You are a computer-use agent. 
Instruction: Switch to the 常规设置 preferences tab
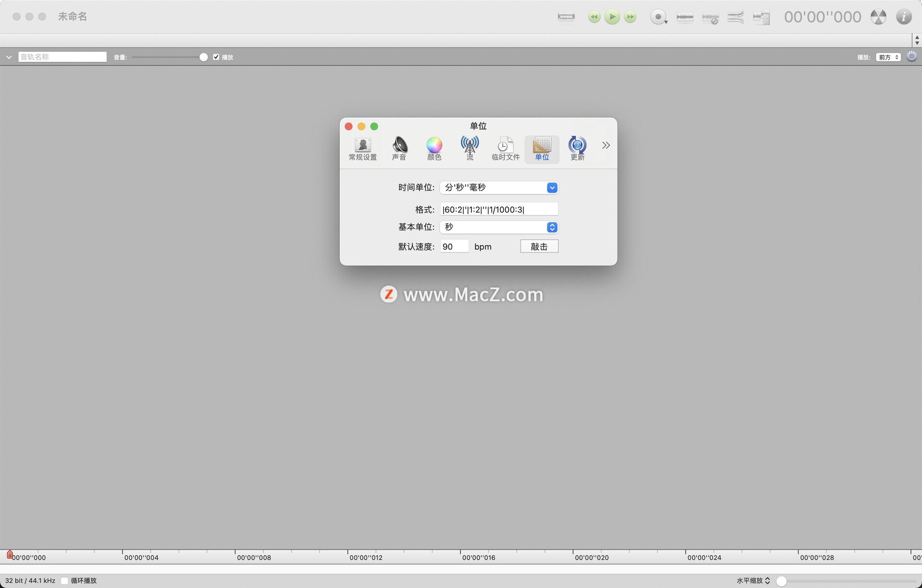coord(363,149)
